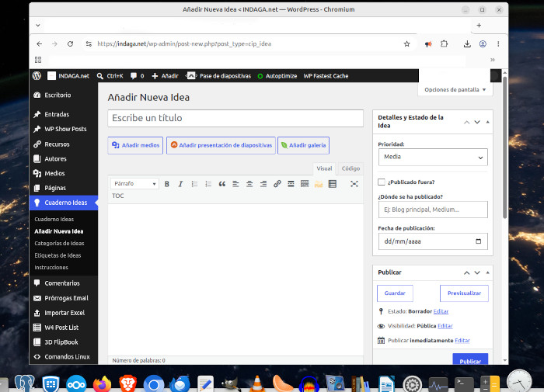
Task: Check the ¿Publicado fuera? checkbox
Action: coord(382,182)
